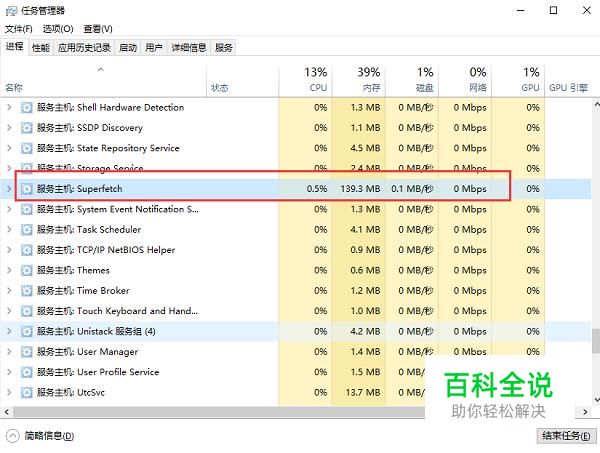
Task: Expand the SSDP Discovery row
Action: 9,128
